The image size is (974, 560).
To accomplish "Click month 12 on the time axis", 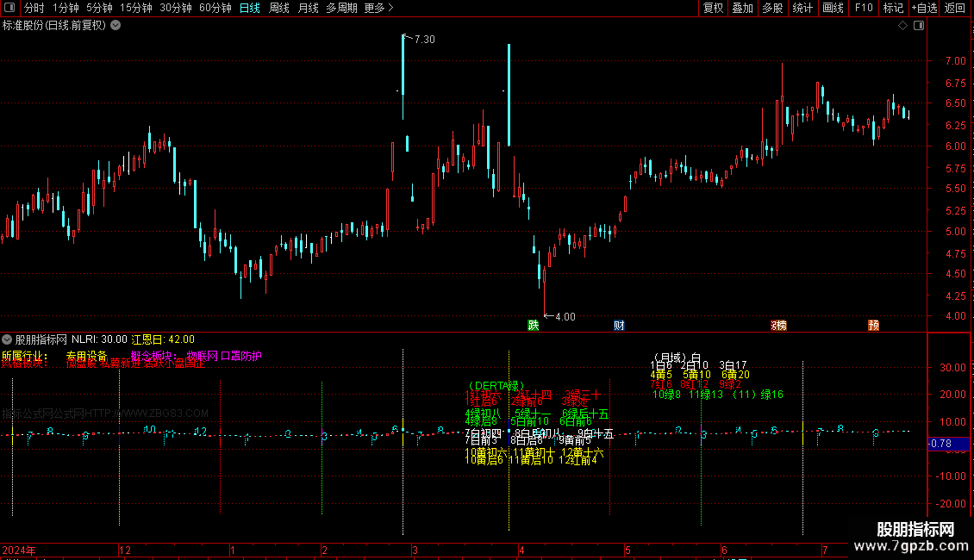I will (125, 550).
